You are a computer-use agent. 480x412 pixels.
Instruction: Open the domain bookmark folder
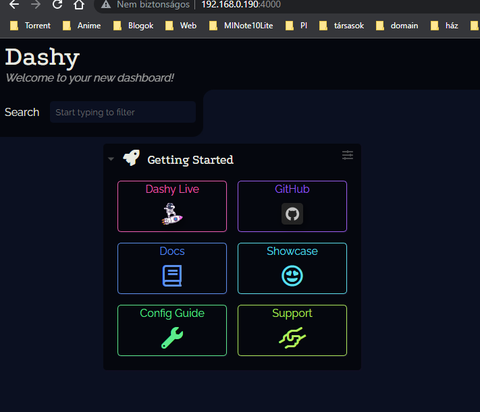[x=397, y=26]
